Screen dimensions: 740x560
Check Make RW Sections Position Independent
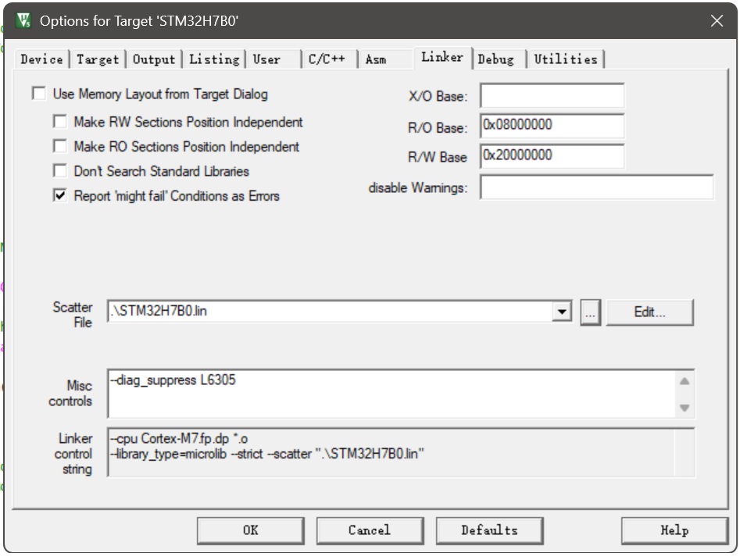(x=60, y=123)
